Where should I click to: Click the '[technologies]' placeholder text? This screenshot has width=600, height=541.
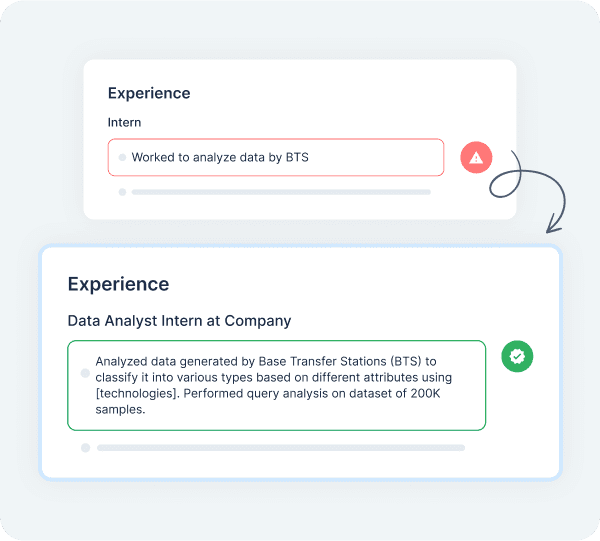tap(137, 393)
